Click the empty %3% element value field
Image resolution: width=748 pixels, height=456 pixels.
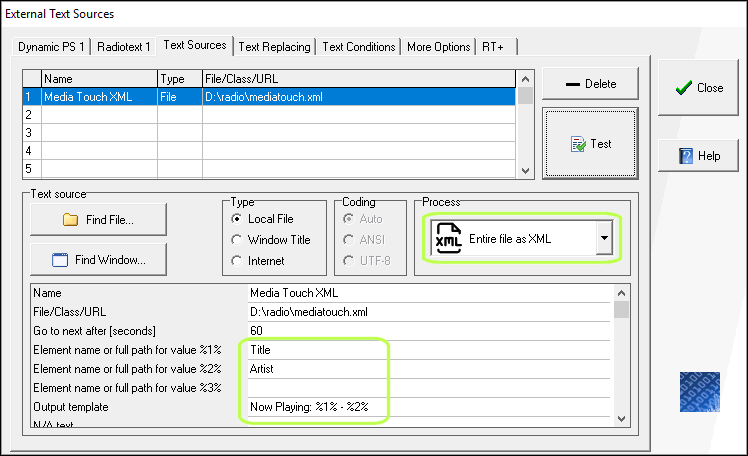pos(429,388)
